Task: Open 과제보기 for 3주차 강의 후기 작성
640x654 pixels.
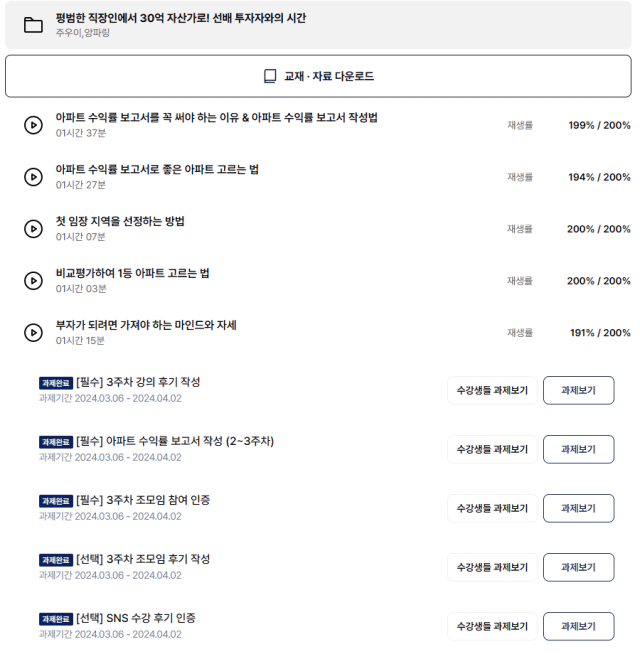Action: point(579,390)
